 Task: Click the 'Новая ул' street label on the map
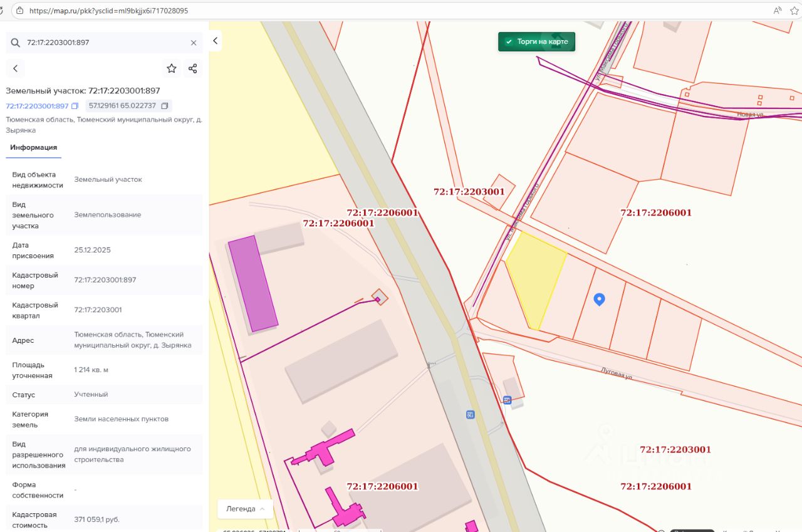[x=750, y=114]
